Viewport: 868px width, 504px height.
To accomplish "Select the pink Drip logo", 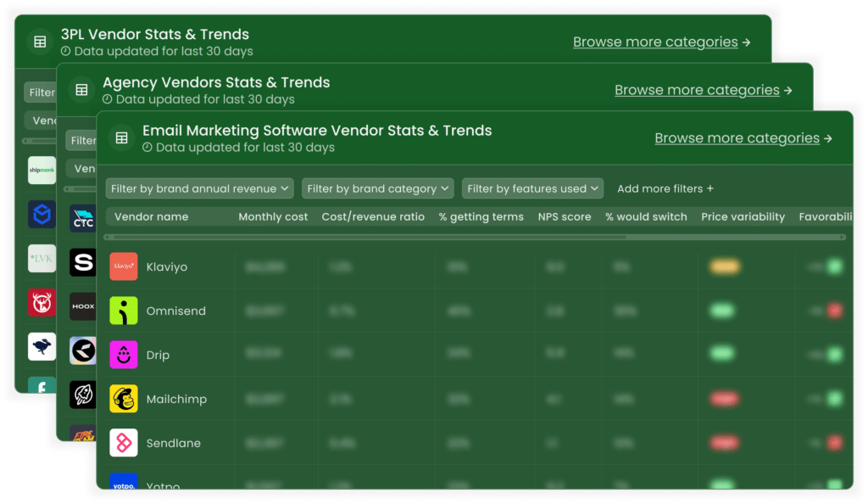I will click(x=124, y=355).
